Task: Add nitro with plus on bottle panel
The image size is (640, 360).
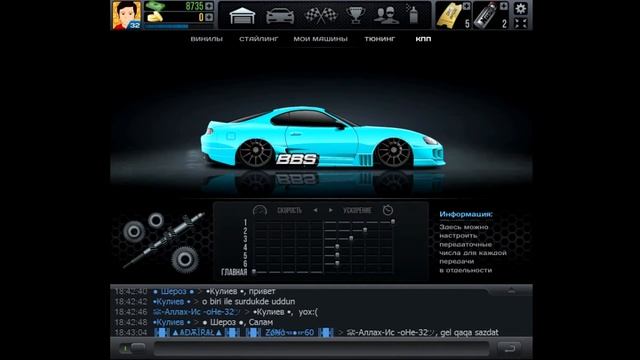Action: click(x=504, y=6)
